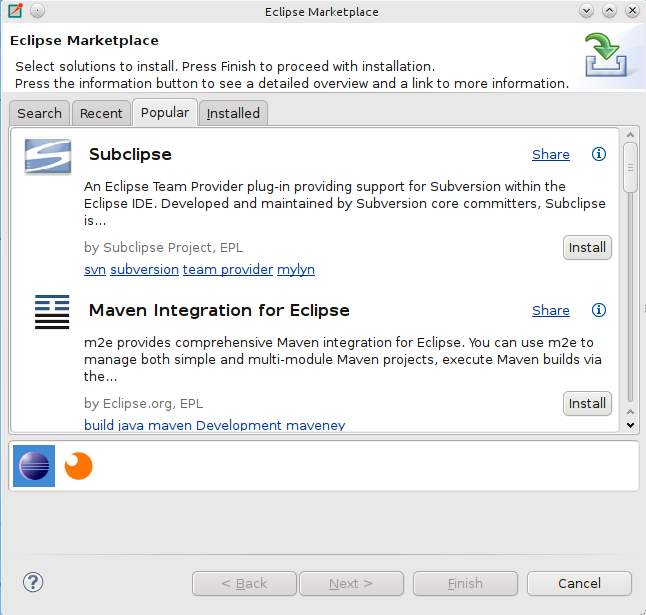Click the Finish button

click(x=465, y=583)
